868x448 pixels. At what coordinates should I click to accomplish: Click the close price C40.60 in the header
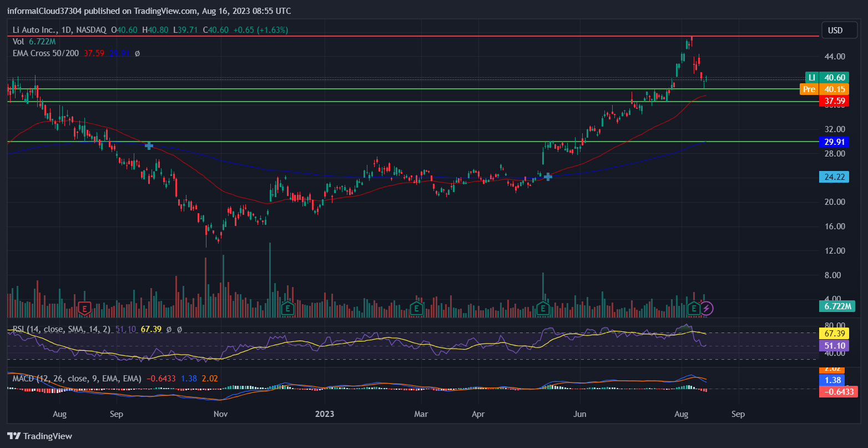click(215, 29)
